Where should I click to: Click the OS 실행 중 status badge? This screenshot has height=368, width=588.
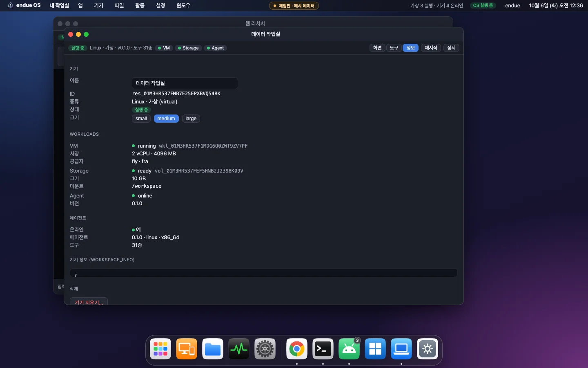(x=483, y=5)
